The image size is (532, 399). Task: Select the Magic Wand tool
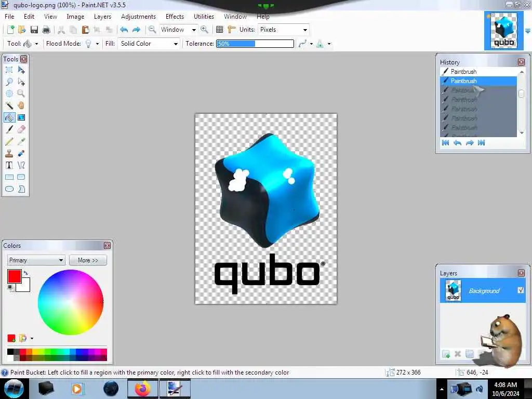[9, 105]
